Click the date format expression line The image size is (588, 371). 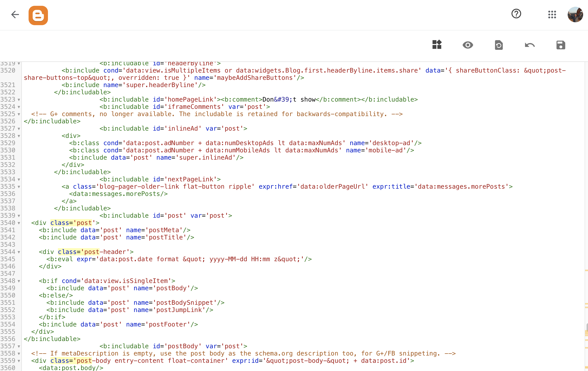pos(179,259)
